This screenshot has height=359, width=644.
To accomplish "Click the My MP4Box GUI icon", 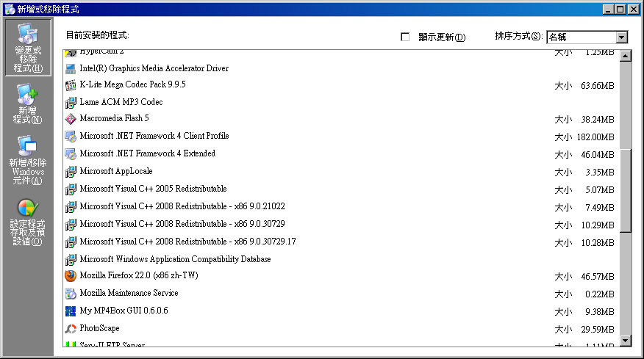I will 71,311.
